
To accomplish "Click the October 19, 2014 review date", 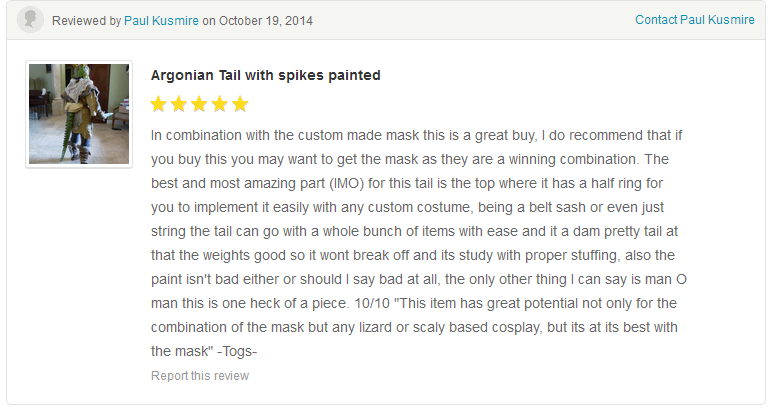I will point(266,21).
